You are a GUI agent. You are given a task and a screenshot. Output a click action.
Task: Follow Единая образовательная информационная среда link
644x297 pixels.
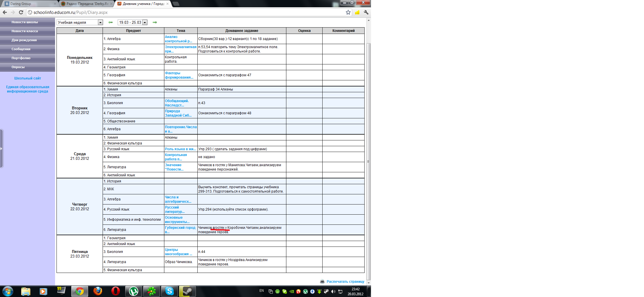(x=28, y=89)
